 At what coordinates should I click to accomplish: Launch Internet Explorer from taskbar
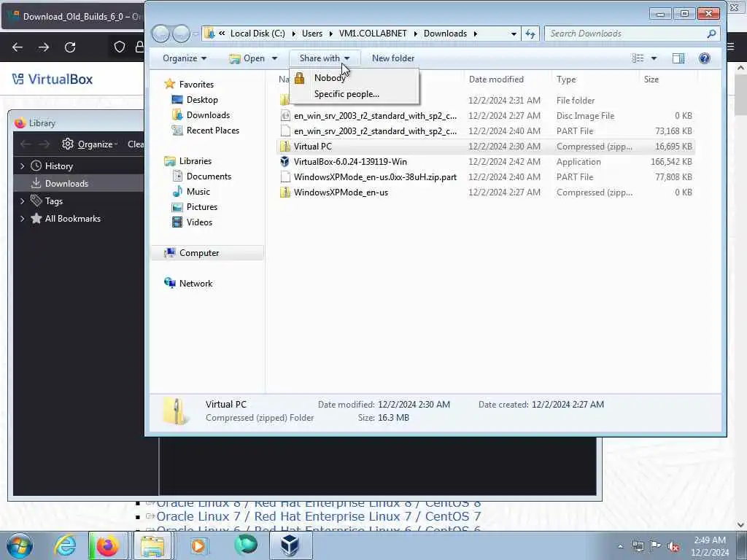(x=65, y=545)
